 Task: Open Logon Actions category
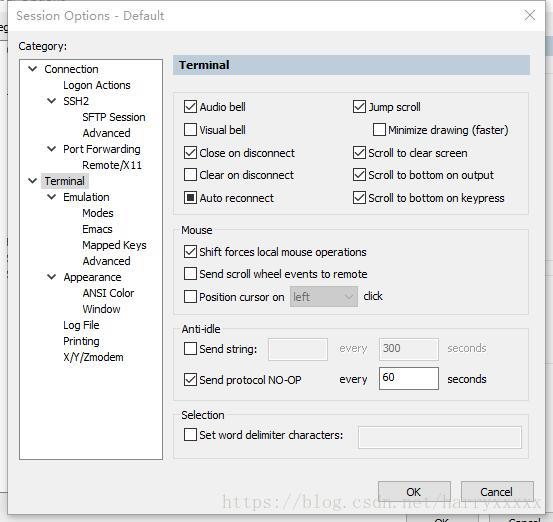click(97, 85)
